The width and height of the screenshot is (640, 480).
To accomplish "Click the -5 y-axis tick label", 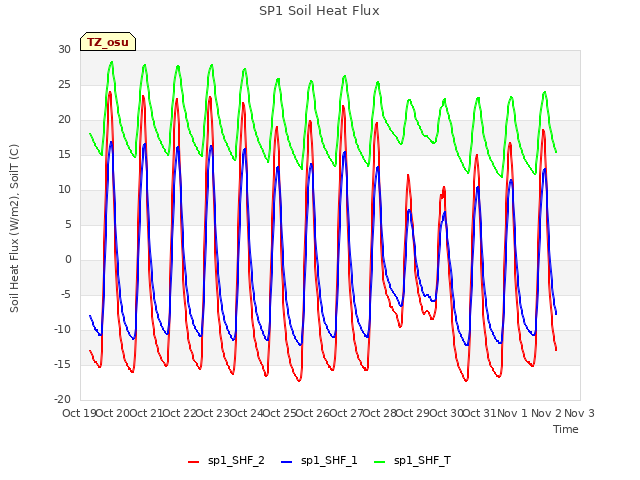I will pos(66,295).
